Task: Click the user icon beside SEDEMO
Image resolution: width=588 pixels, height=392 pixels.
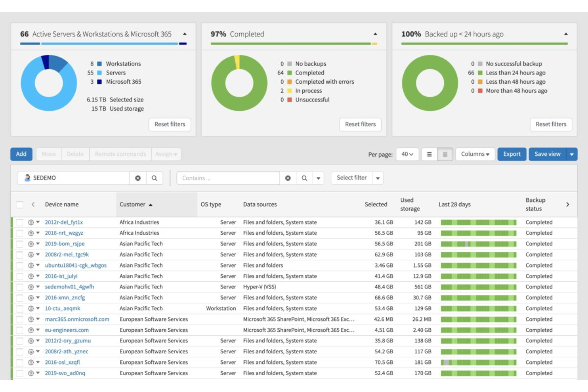Action: point(27,178)
